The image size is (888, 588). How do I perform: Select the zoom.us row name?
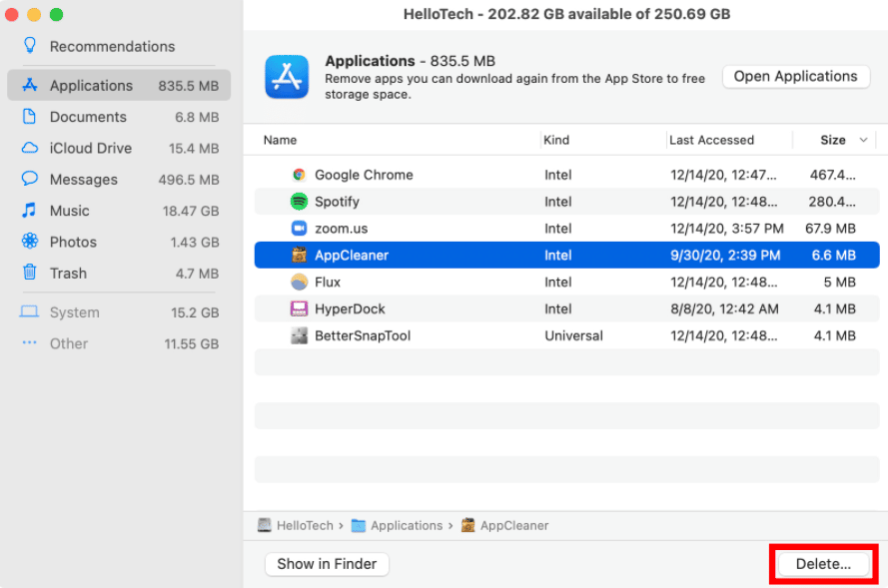click(341, 229)
